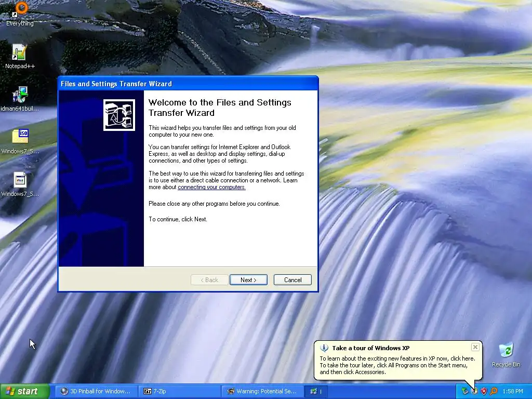The height and width of the screenshot is (399, 532).
Task: Click the transfer wizard taskbar button
Action: pos(316,391)
